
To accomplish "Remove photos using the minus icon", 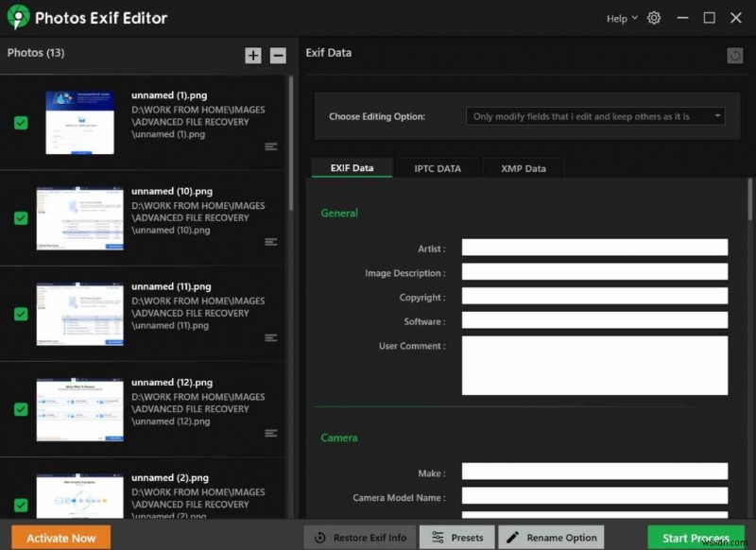I will (x=277, y=56).
